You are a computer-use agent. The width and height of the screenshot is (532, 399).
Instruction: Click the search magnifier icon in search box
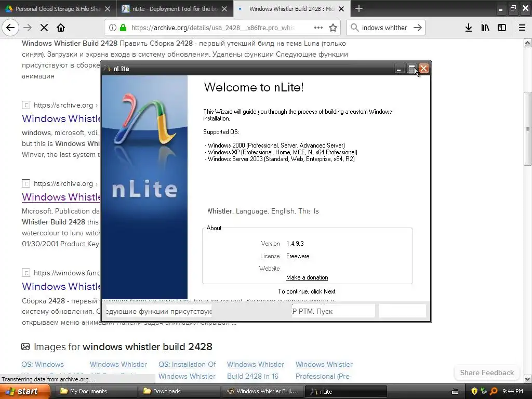(x=354, y=28)
